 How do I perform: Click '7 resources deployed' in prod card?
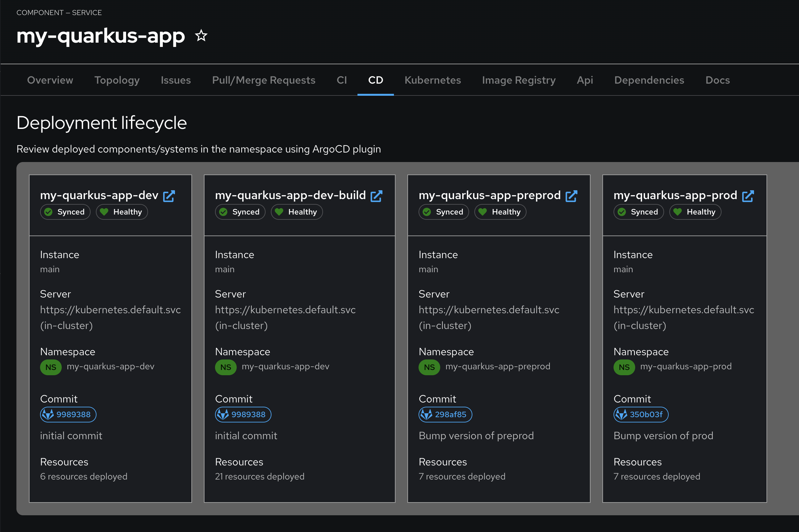click(x=657, y=476)
